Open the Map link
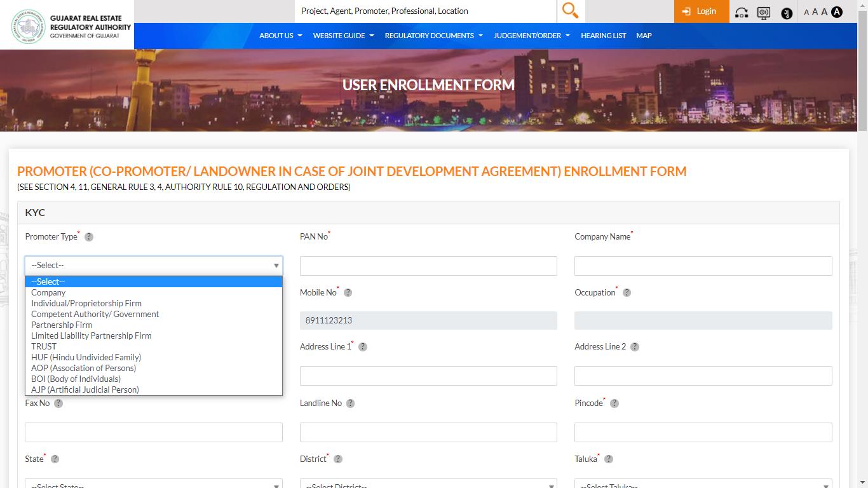Image resolution: width=868 pixels, height=488 pixels. point(644,36)
